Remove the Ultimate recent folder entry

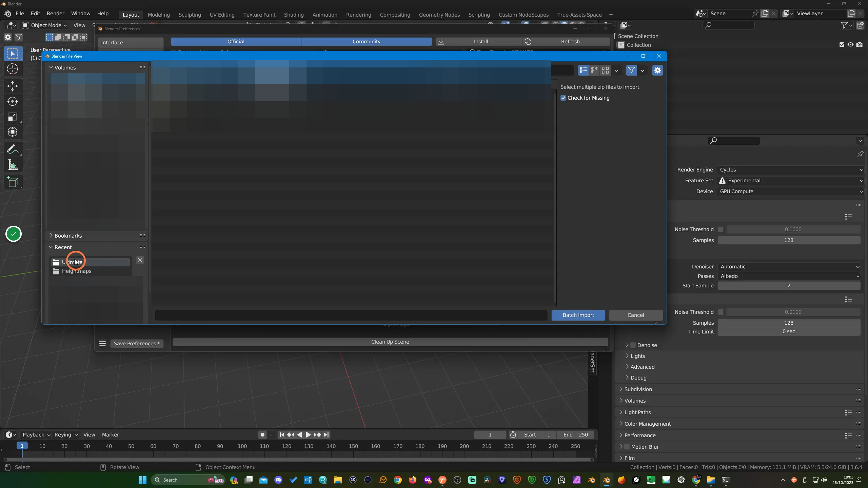[140, 260]
